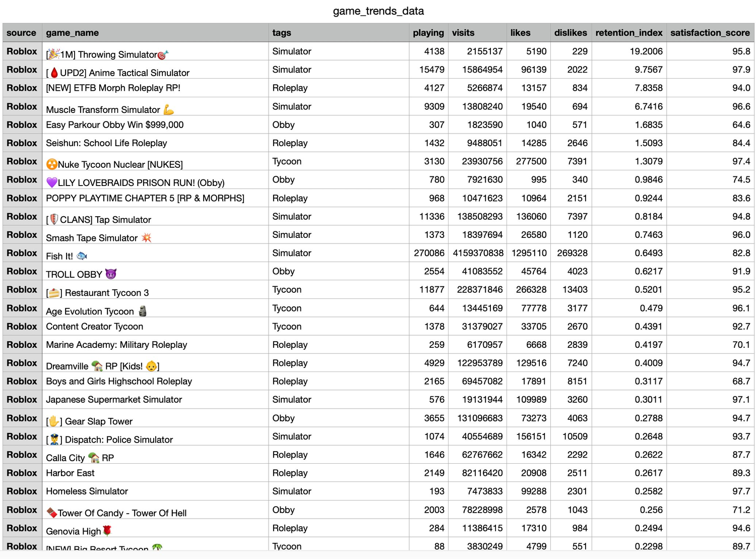Click the Smash Tape Simulator cell
756x559 pixels.
click(x=155, y=234)
